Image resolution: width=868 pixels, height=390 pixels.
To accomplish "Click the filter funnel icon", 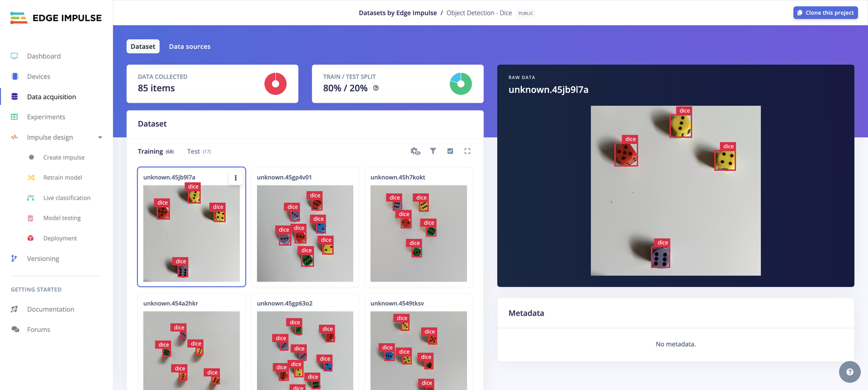I will (433, 151).
